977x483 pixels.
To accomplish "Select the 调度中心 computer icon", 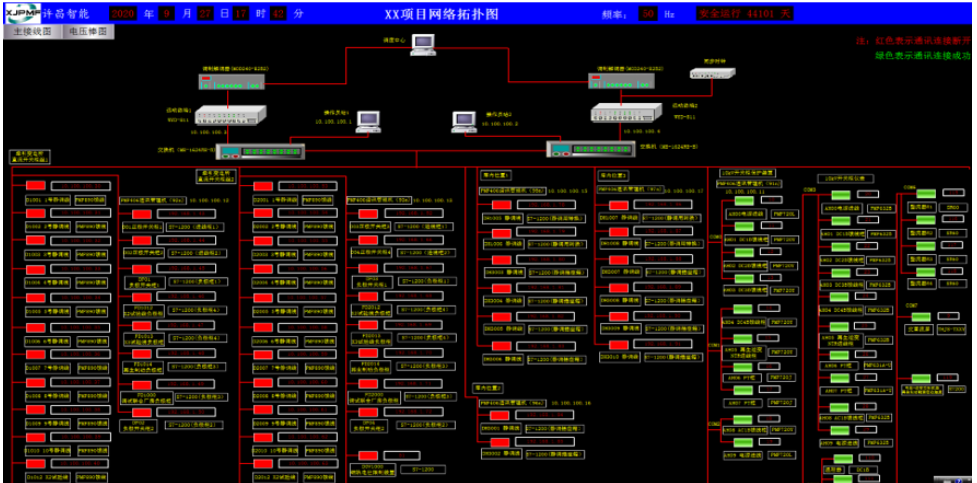I will (x=422, y=44).
